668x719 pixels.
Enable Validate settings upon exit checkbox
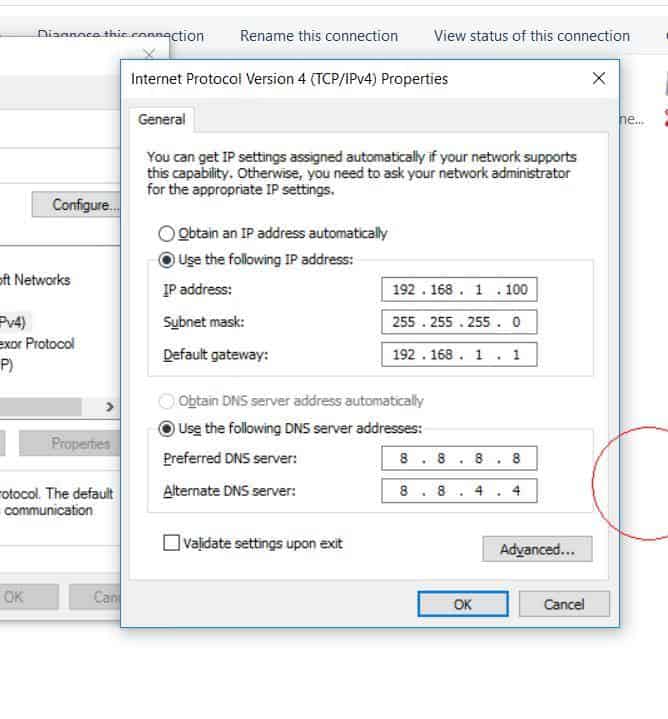[x=171, y=544]
